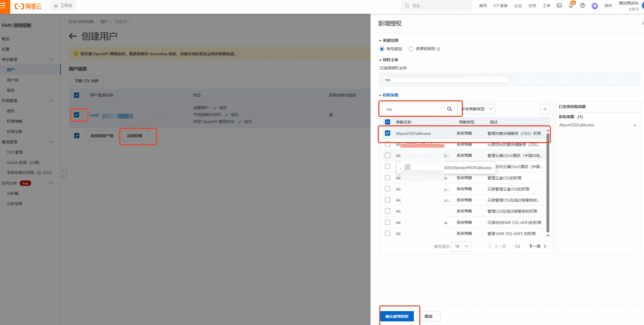This screenshot has width=644, height=325.
Task: Remove AliyunOSSFullAccess from selected policies
Action: coord(635,125)
